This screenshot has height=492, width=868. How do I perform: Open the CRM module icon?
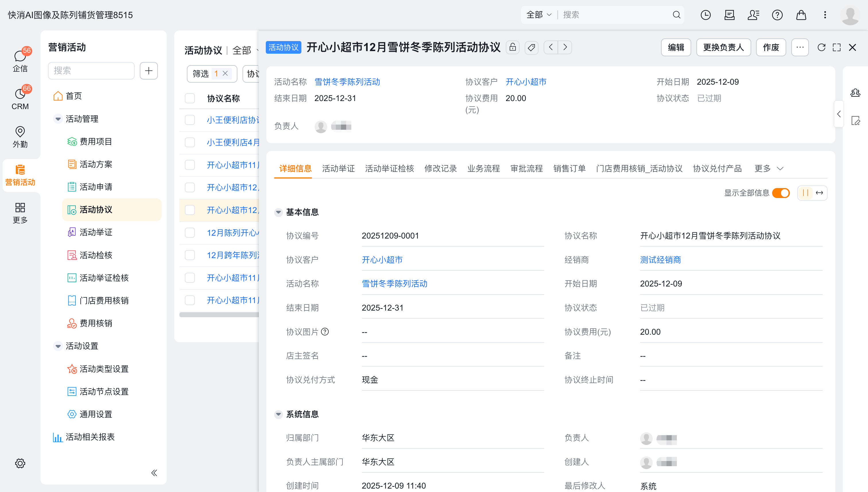(x=20, y=98)
